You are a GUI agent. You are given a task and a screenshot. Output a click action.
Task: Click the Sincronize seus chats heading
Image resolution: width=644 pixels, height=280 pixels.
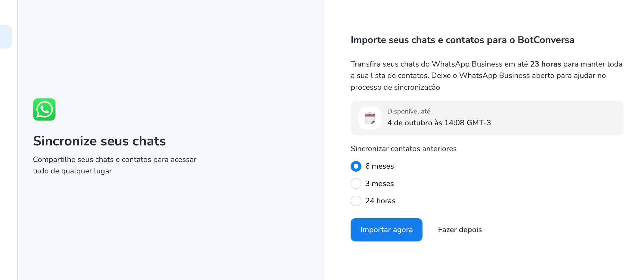click(99, 141)
